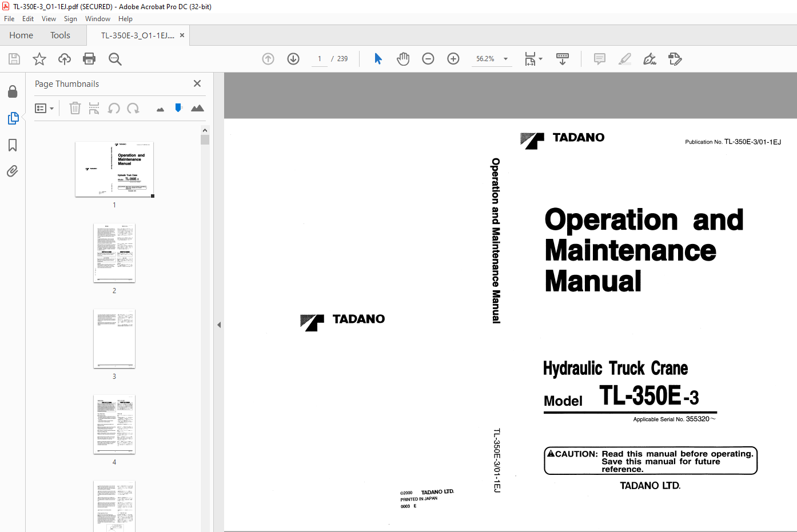Add file to starred bookmarks
797x532 pixels.
tap(39, 59)
